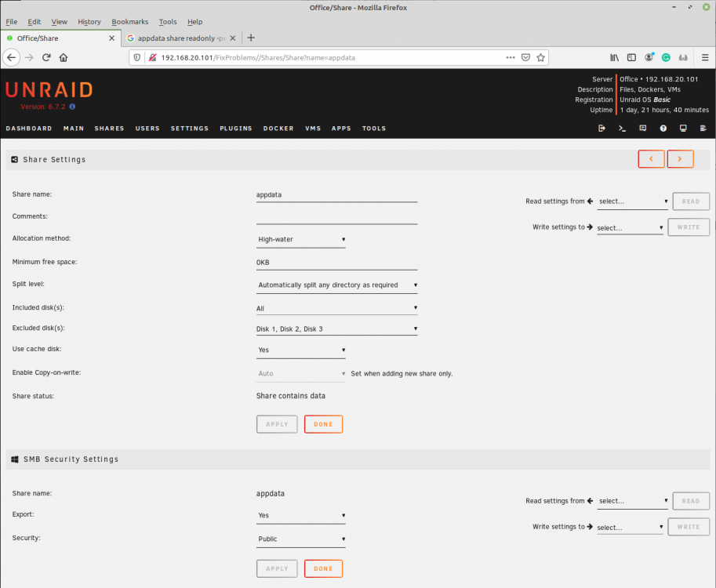The height and width of the screenshot is (588, 716).
Task: Close the Office/Share tab
Action: (111, 38)
